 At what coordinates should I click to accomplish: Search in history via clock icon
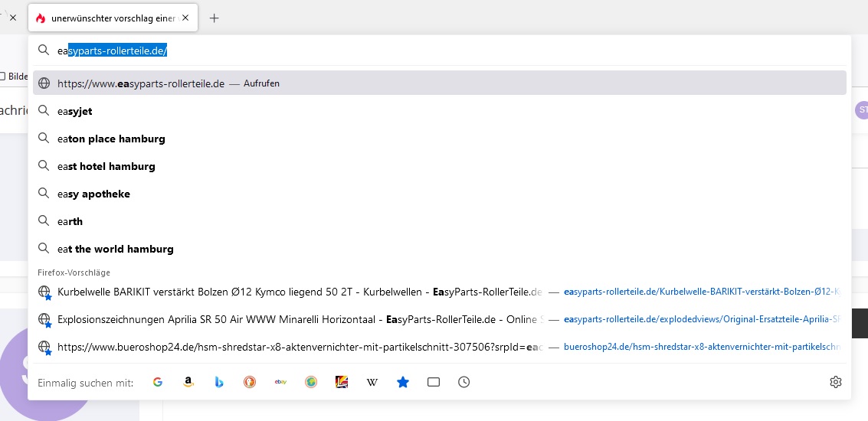464,382
